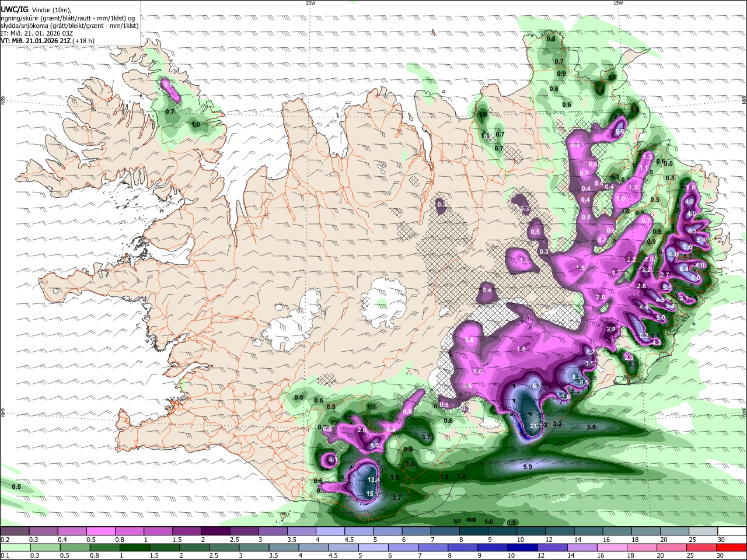Click the 0.1 label in the lower legend row

click(4, 556)
